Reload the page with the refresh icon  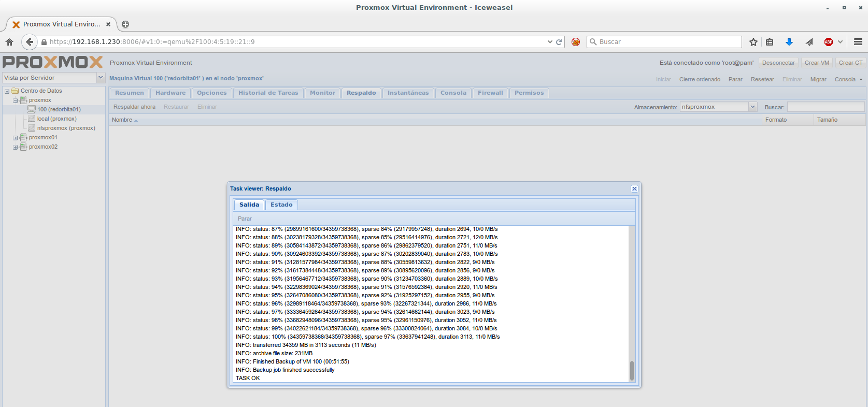pyautogui.click(x=559, y=42)
